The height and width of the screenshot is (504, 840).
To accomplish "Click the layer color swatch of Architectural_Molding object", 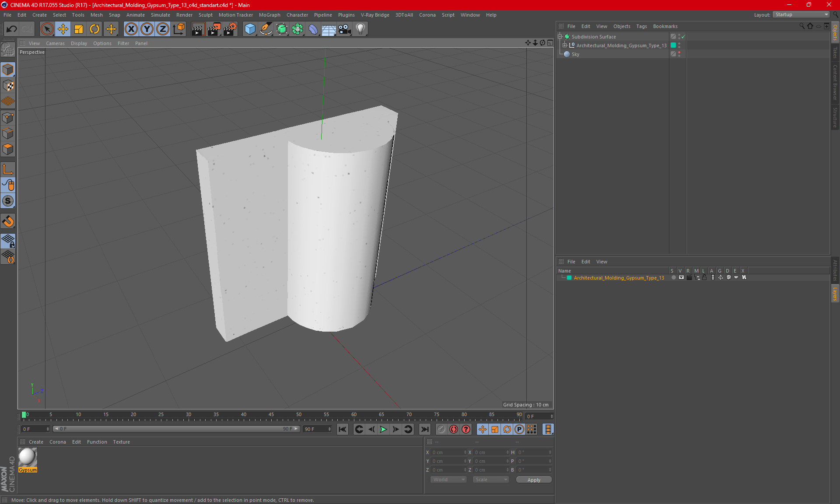I will click(673, 45).
